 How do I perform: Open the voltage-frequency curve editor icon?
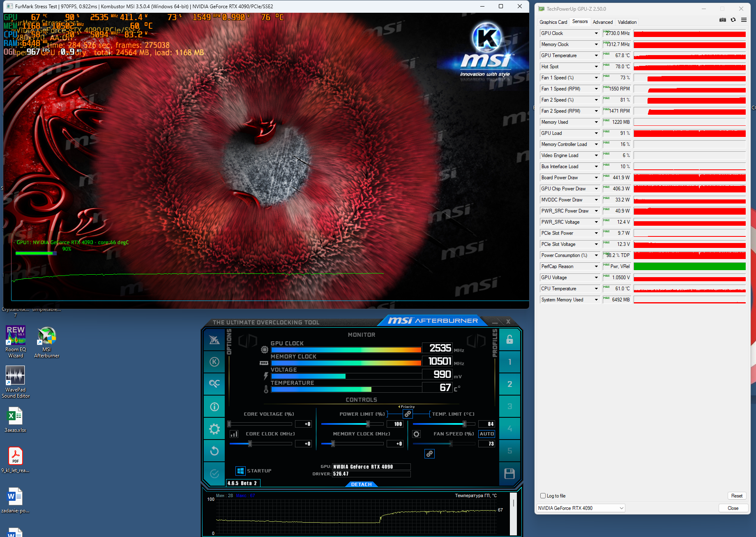[234, 434]
